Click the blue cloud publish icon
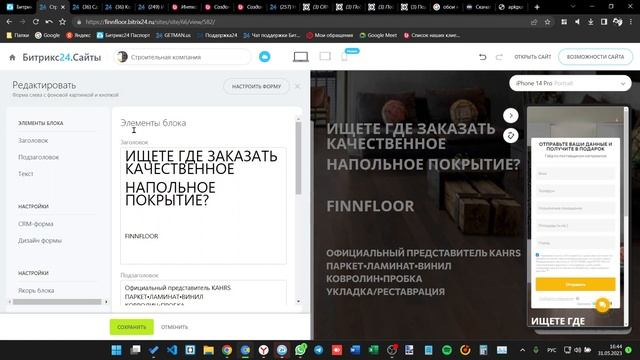The width and height of the screenshot is (640, 360). (x=264, y=57)
